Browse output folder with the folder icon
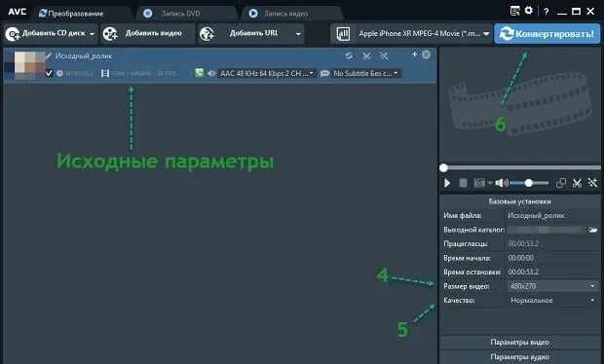604x364 pixels. click(593, 230)
